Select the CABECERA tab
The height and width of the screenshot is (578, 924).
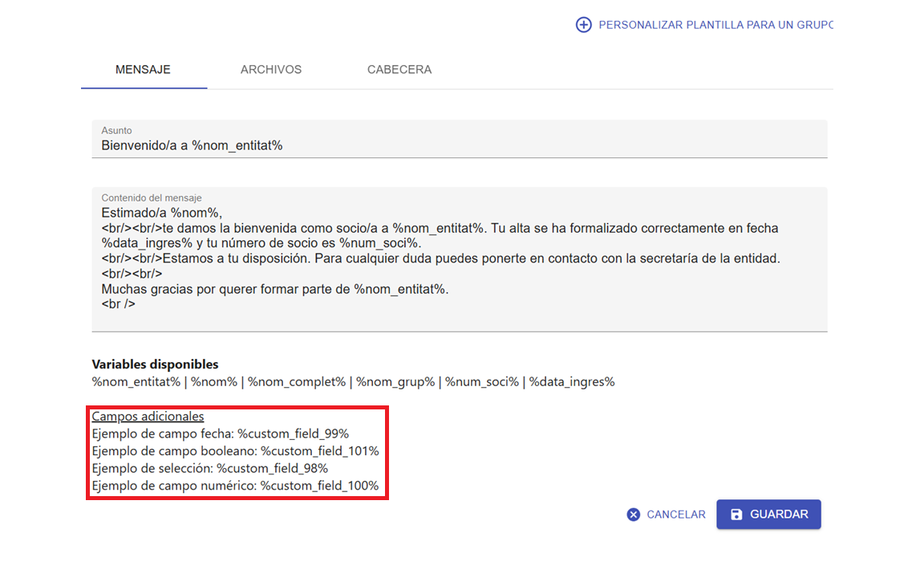[x=399, y=70]
